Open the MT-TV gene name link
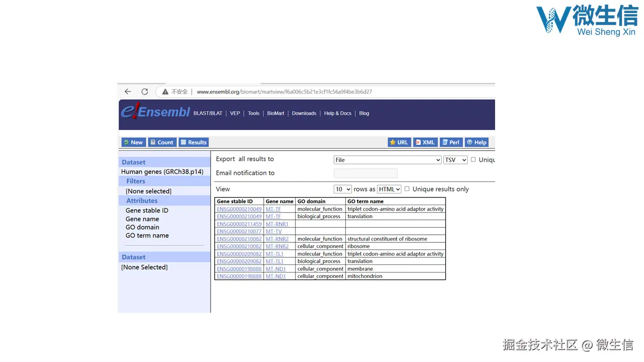Viewport: 644px width, 362px height. click(274, 231)
